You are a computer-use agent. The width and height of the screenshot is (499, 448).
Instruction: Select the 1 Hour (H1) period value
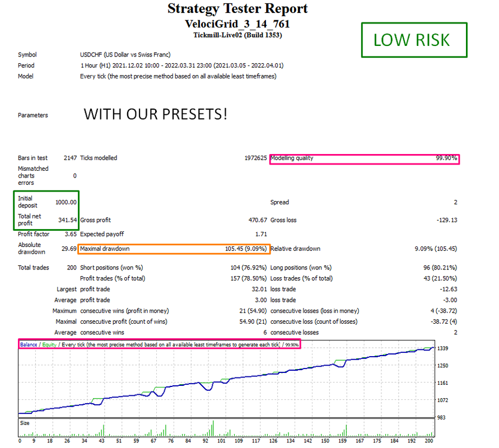pos(181,66)
